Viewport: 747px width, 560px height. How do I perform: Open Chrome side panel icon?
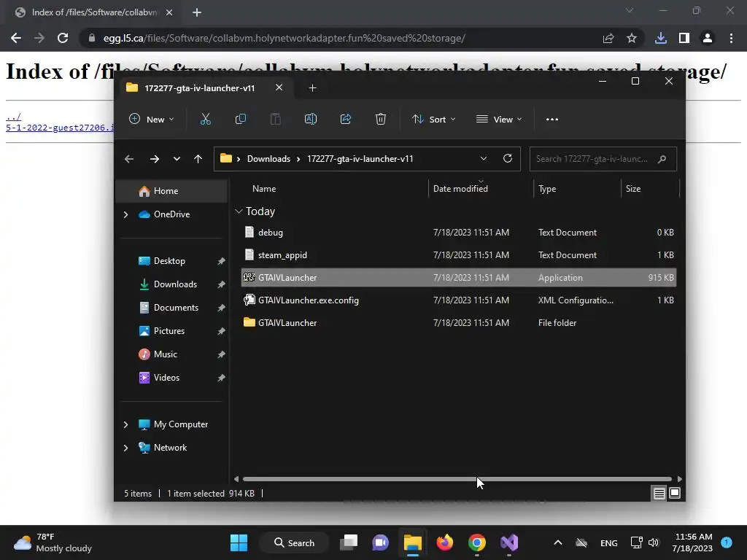684,38
